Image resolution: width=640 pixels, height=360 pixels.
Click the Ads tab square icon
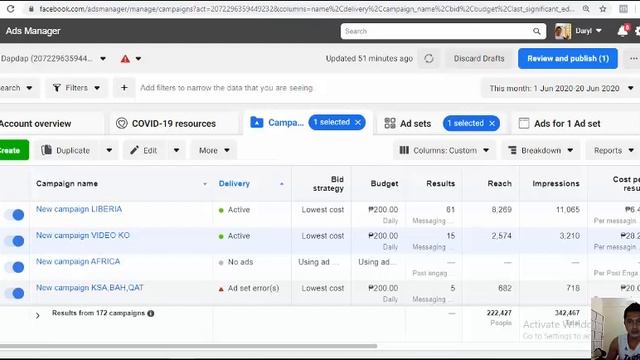point(524,123)
